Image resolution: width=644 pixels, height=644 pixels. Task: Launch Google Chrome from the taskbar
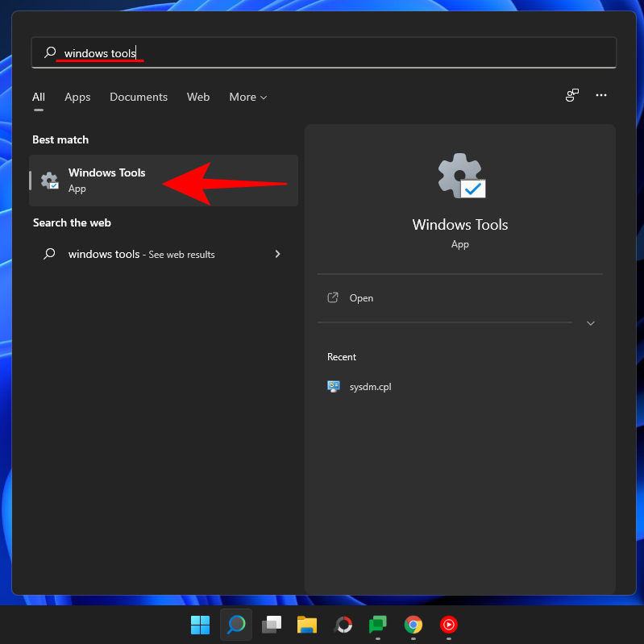(x=413, y=625)
